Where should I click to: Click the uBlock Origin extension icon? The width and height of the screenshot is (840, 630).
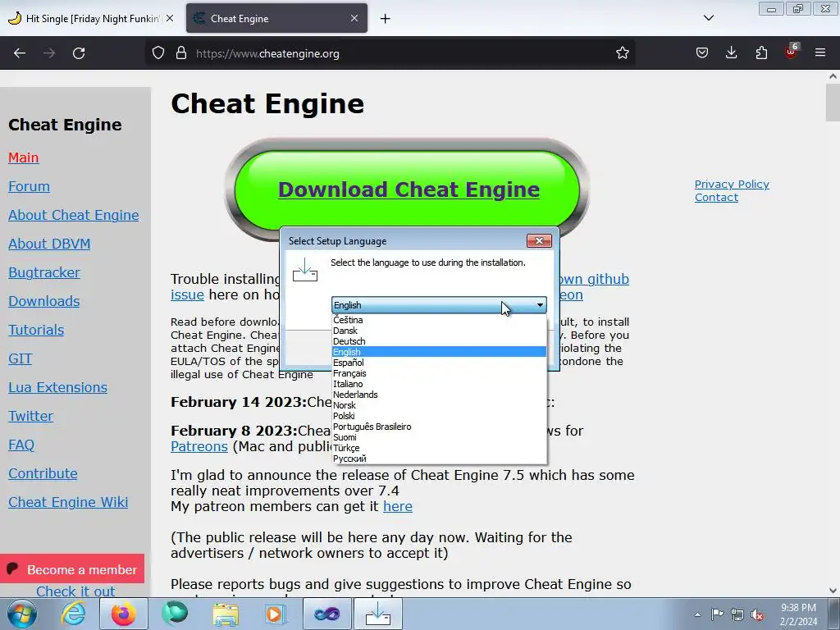pyautogui.click(x=792, y=52)
